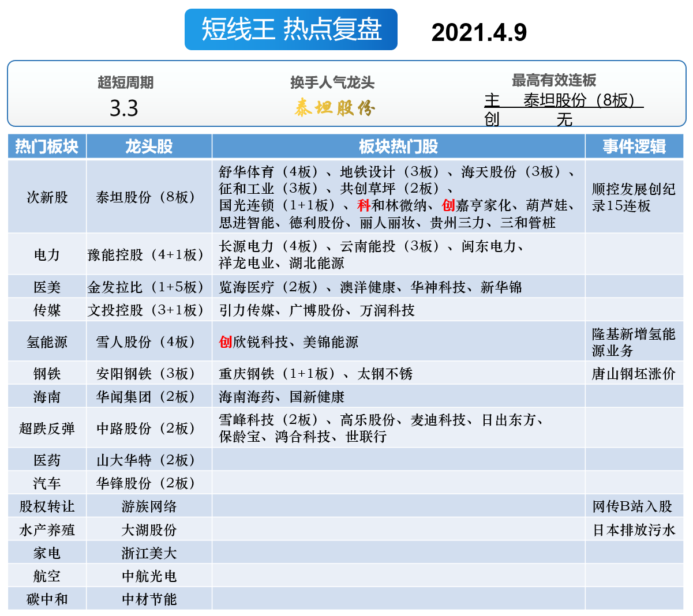Screen dimensions: 693x616
Task: Click 豫能控股（4+1板）
Action: tap(149, 254)
